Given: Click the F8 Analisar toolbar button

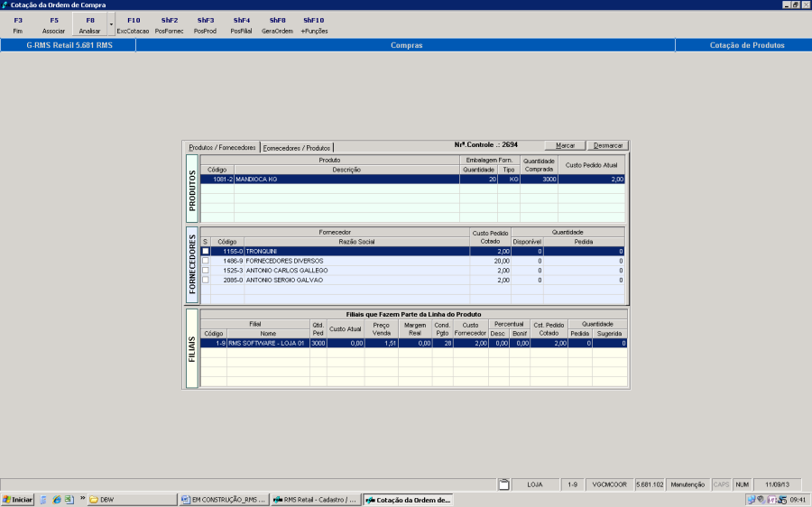Looking at the screenshot, I should coord(89,24).
